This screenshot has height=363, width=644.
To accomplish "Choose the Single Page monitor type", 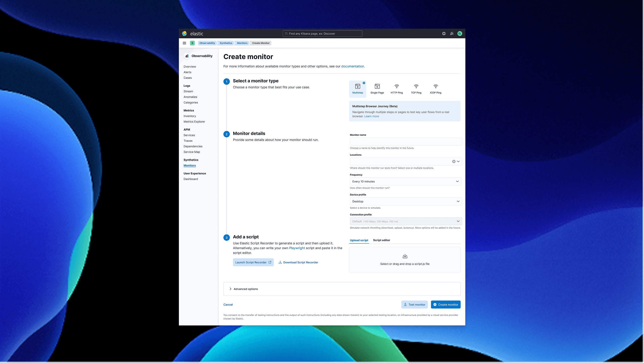I will 377,89.
